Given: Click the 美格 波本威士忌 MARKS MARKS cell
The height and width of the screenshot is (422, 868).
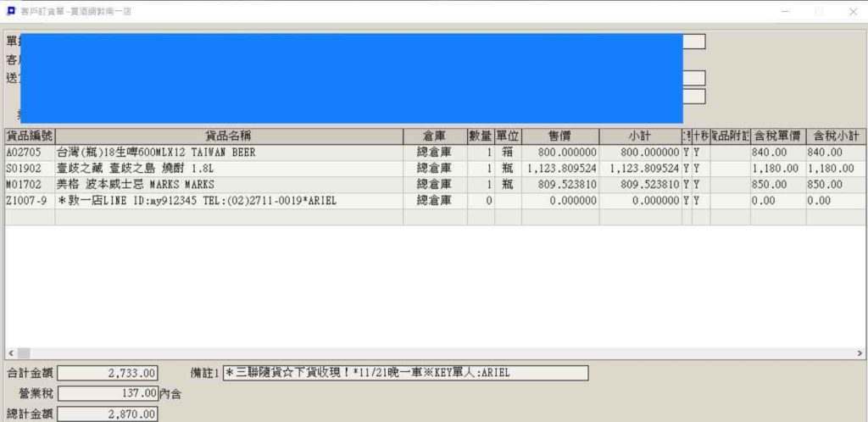Looking at the screenshot, I should pyautogui.click(x=229, y=185).
